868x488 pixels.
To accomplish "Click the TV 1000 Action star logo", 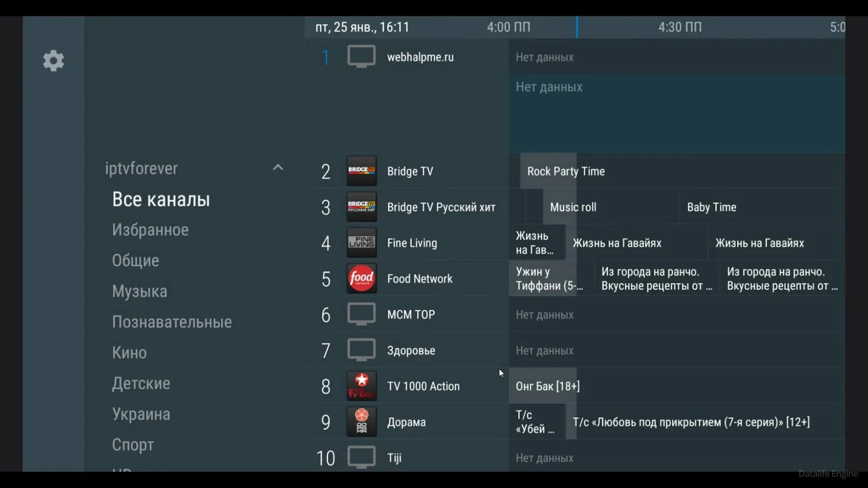I will 361,386.
